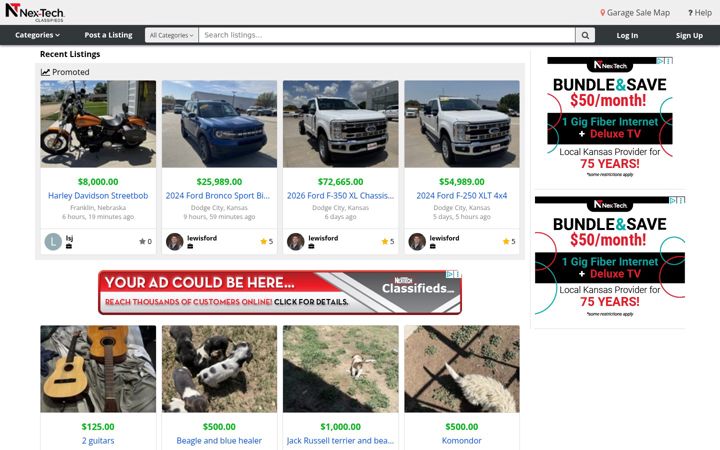
Task: Open Beagle and blue healer listing title
Action: coord(219,441)
